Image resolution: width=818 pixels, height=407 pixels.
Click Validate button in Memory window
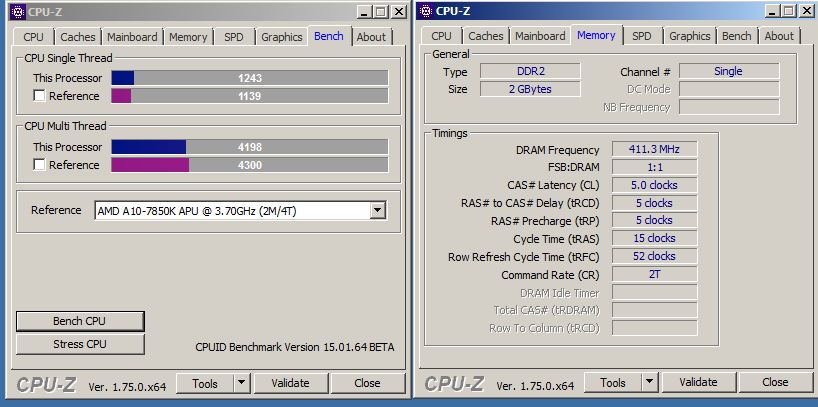(699, 382)
